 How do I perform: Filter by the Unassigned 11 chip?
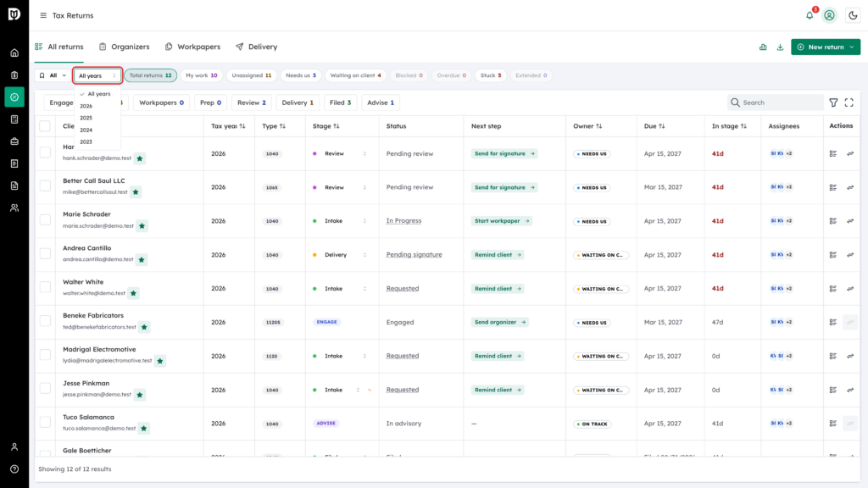pos(251,75)
